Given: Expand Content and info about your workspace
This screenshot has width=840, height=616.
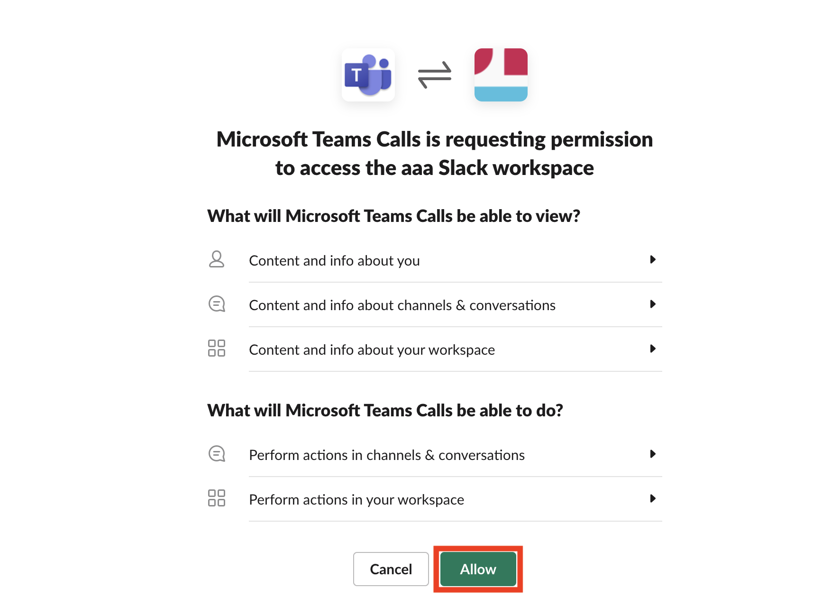Looking at the screenshot, I should [654, 349].
